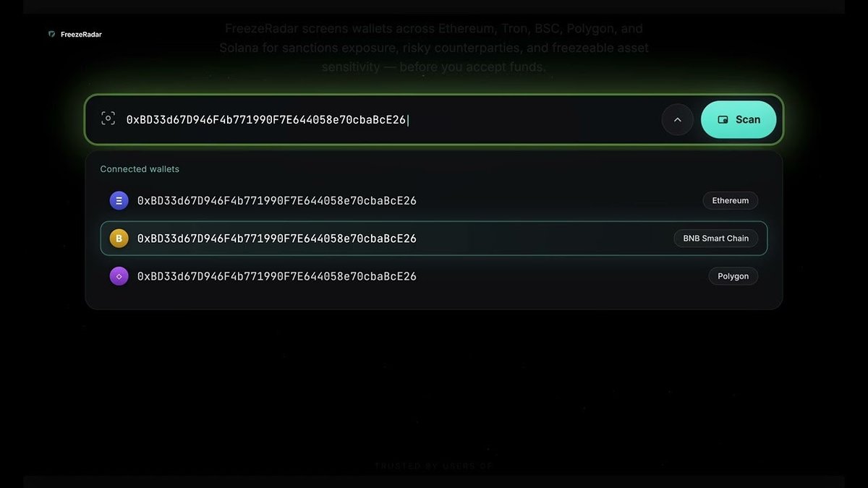Screen dimensions: 868x488
Task: Click the Trusted by users of text
Action: point(433,466)
